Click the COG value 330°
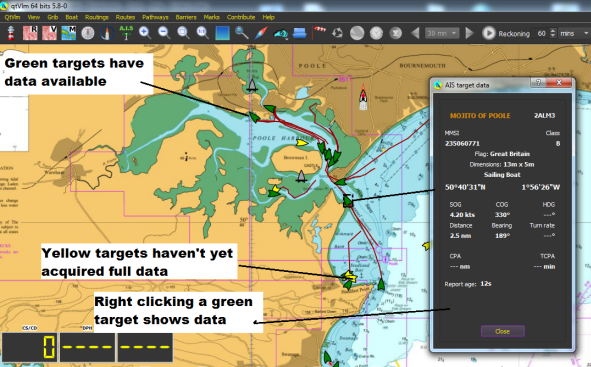Viewport: 591px width, 367px height. click(502, 215)
